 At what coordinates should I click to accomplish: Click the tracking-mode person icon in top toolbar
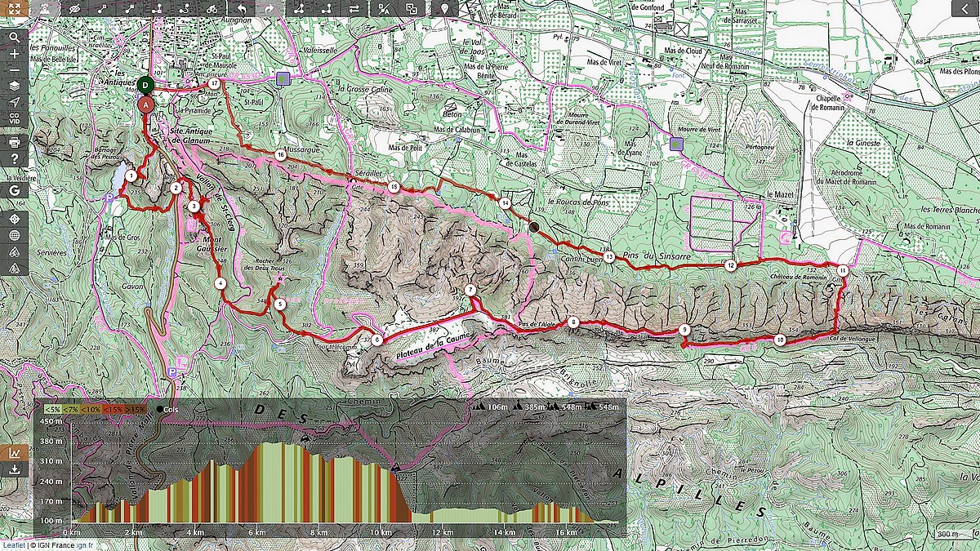coord(45,8)
